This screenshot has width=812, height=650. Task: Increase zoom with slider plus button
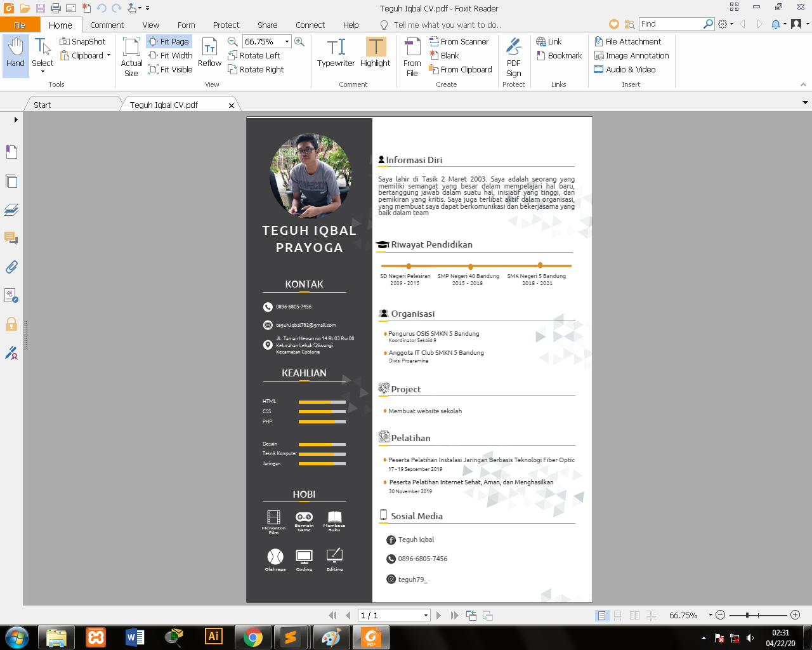(x=795, y=615)
